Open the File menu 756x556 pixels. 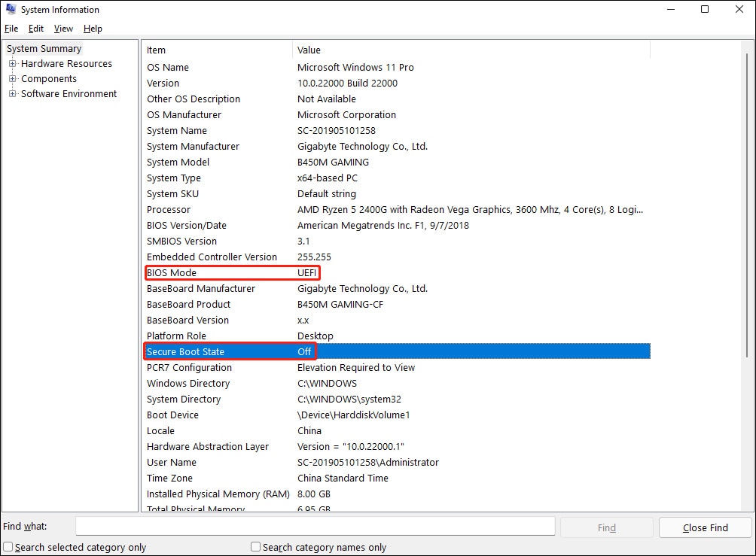[x=11, y=29]
